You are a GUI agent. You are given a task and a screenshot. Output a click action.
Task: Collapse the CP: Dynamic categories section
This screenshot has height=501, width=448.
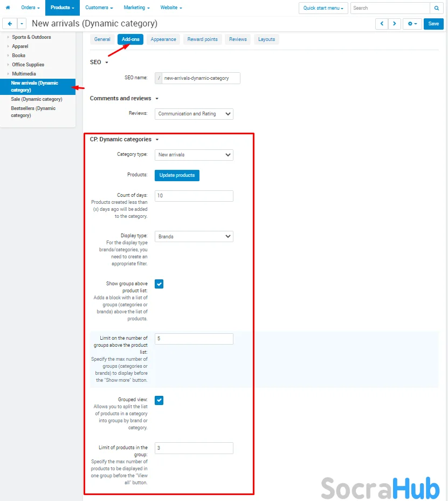124,139
